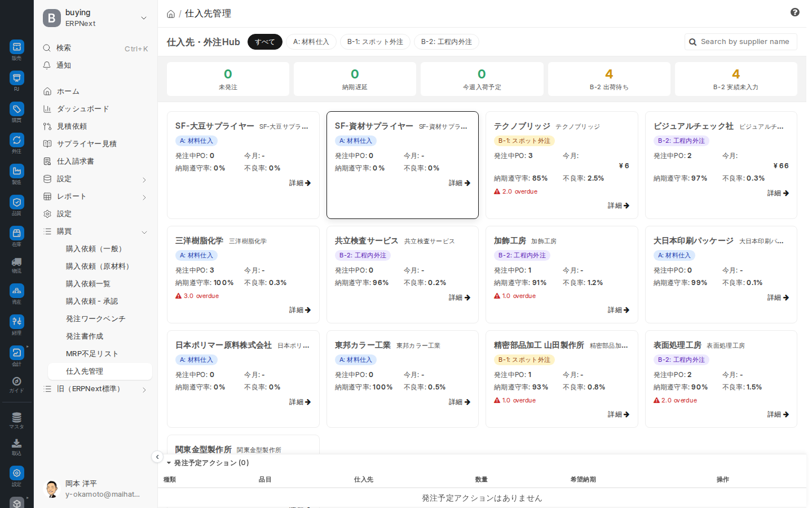Click the B-2 実績未入力 summary card

point(736,79)
